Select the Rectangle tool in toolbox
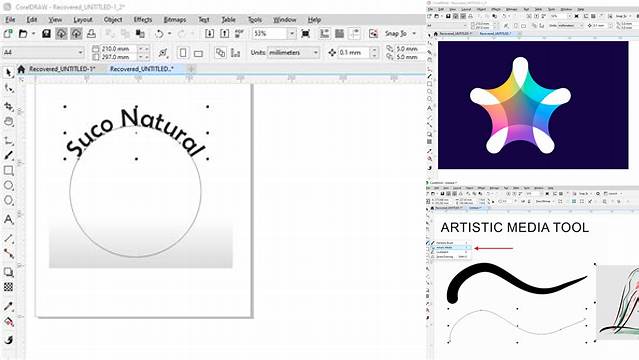This screenshot has height=360, width=639. (x=9, y=170)
